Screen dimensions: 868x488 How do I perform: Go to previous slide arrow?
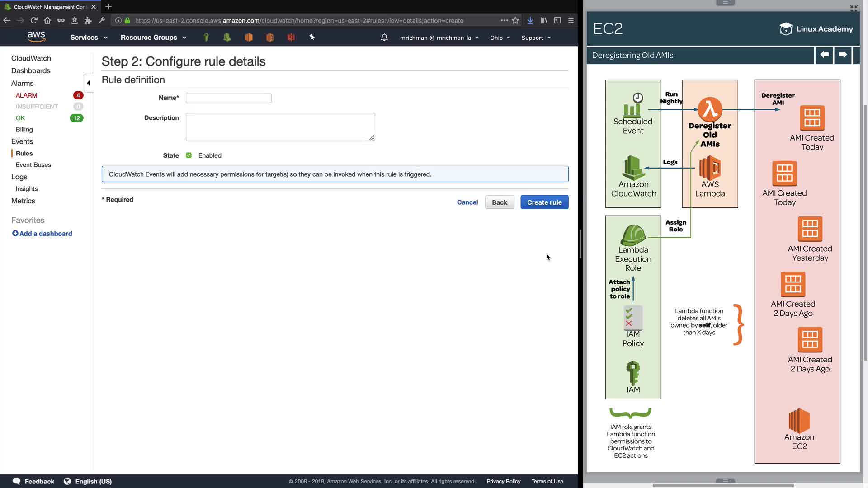824,55
